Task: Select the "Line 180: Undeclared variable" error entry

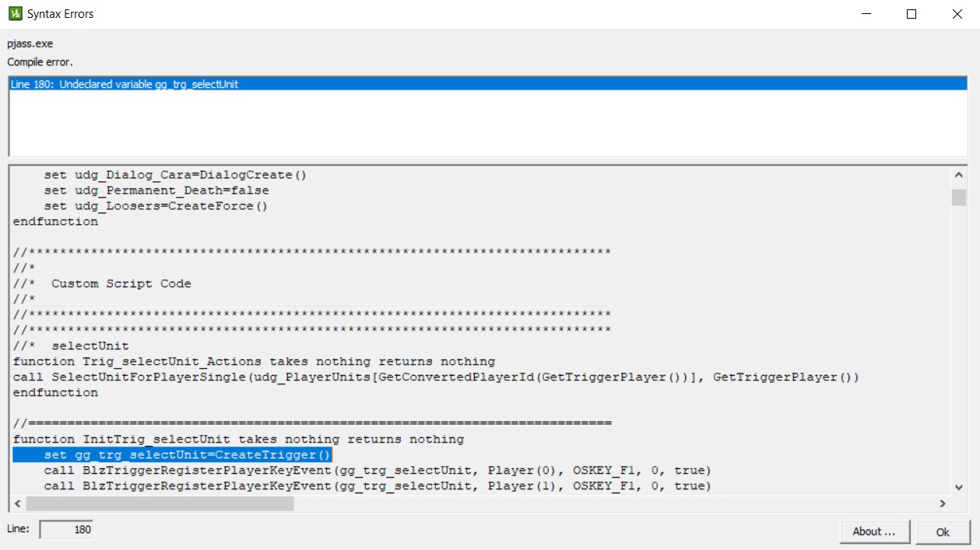Action: click(x=125, y=84)
